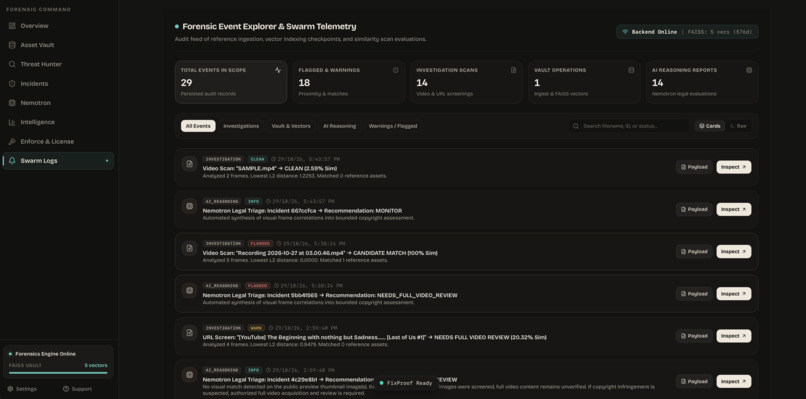The width and height of the screenshot is (806, 399).
Task: Click the CLEAN badge on SAMPLE.mp4 row
Action: [x=258, y=159]
